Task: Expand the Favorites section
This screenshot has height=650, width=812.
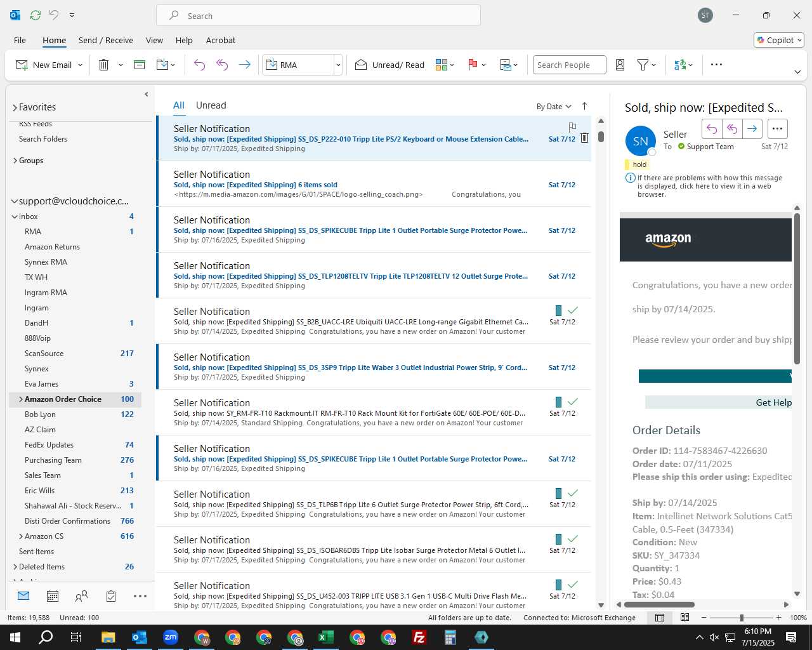Action: tap(15, 107)
